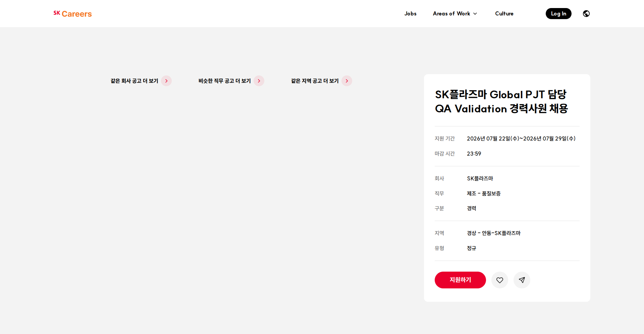Click job function 제조 - 품질보증
This screenshot has width=644, height=334.
tap(484, 193)
